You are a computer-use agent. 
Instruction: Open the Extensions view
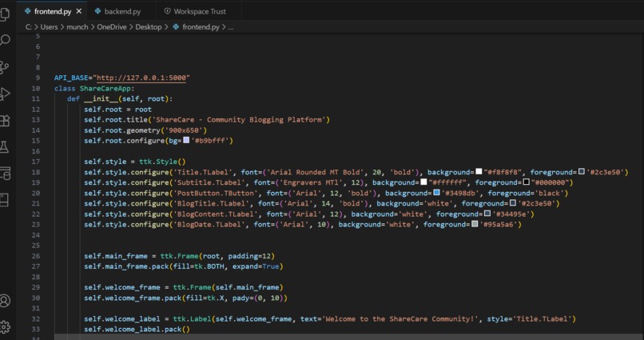5,121
